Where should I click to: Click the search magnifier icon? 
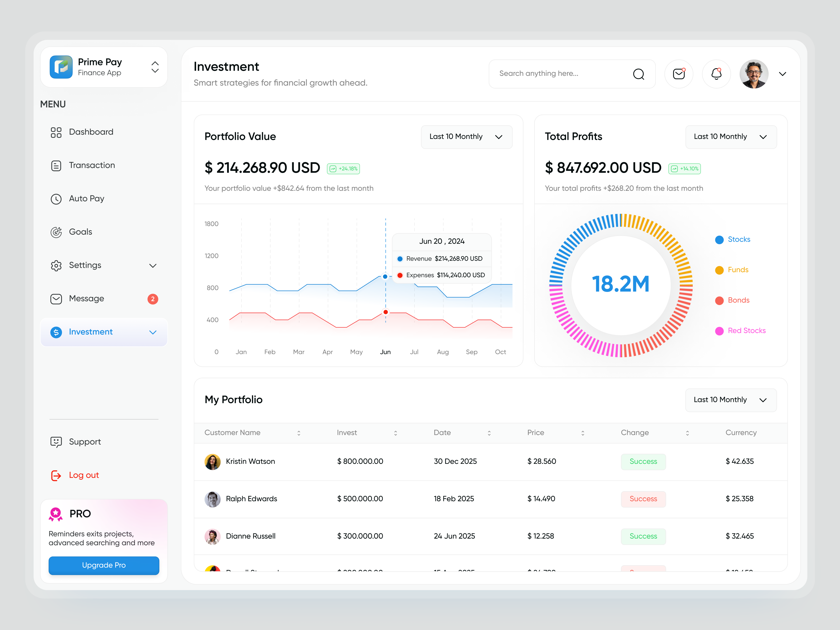tap(639, 74)
